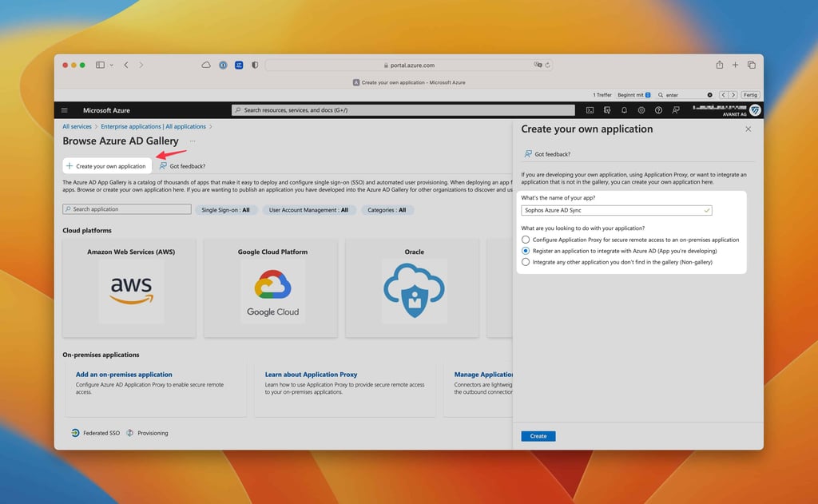Toggle the Safari sidebar icon
This screenshot has height=504, width=818.
tap(100, 65)
